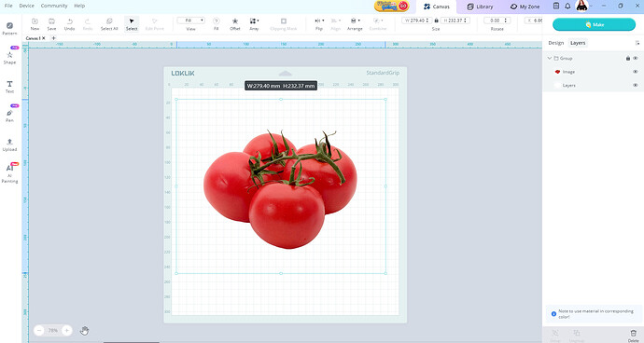Close the Canvas 1 tab

pyautogui.click(x=44, y=38)
